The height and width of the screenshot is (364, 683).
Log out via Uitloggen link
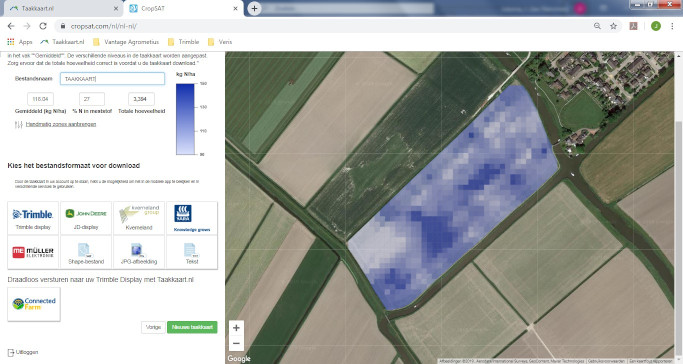(x=27, y=352)
